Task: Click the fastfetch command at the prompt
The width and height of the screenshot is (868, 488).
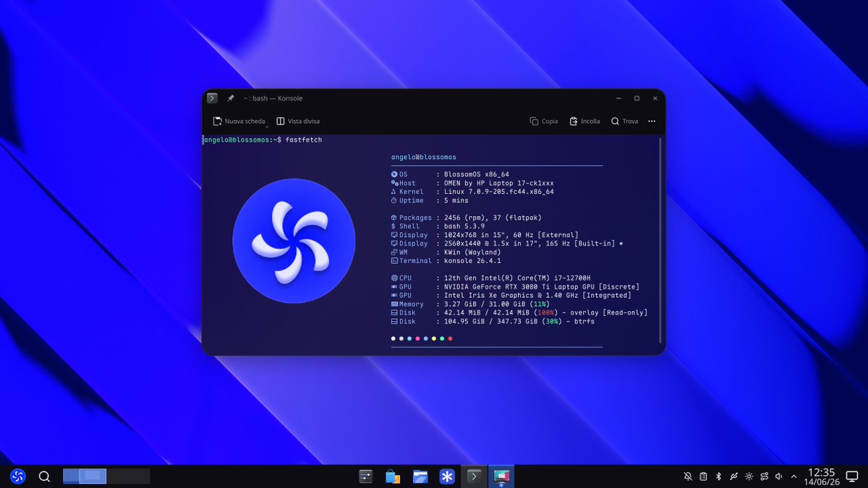Action: pyautogui.click(x=304, y=140)
